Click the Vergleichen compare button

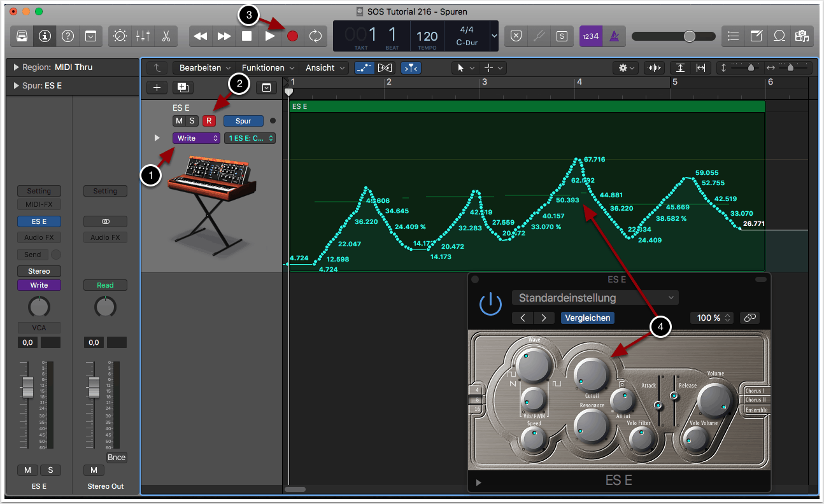pyautogui.click(x=587, y=318)
